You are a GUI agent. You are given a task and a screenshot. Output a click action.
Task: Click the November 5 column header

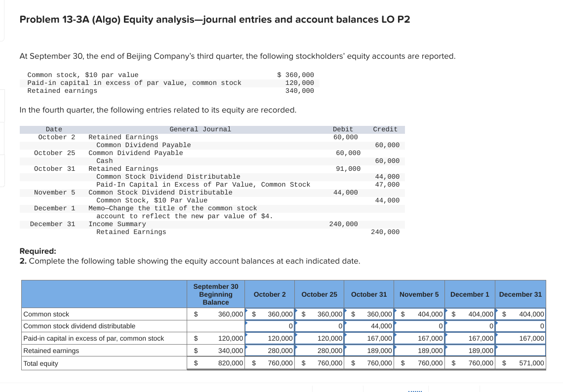pos(419,294)
